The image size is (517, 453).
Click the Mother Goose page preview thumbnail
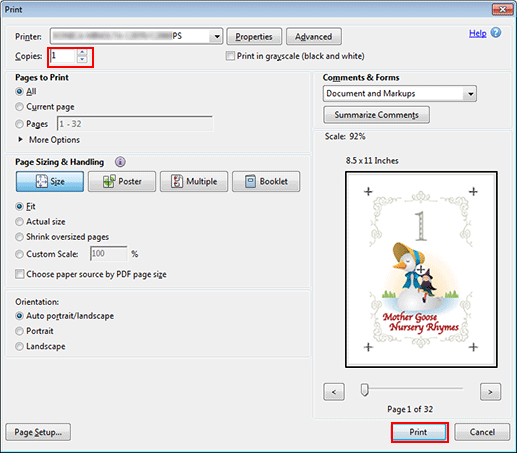coord(421,270)
